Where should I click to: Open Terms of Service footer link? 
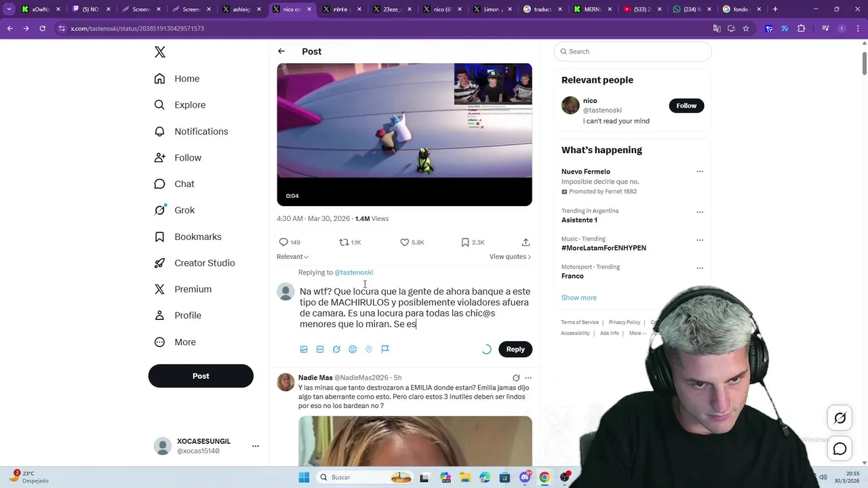(x=580, y=323)
